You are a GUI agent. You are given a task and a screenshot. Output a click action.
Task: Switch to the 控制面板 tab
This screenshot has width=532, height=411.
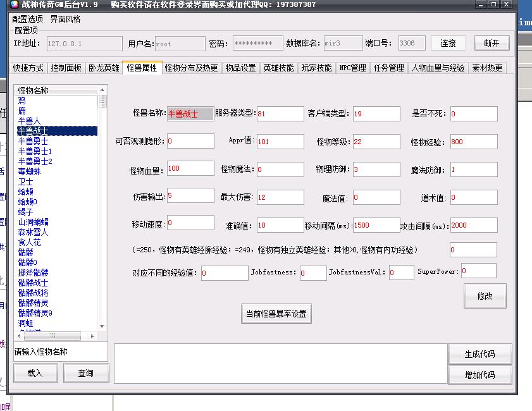click(x=66, y=68)
